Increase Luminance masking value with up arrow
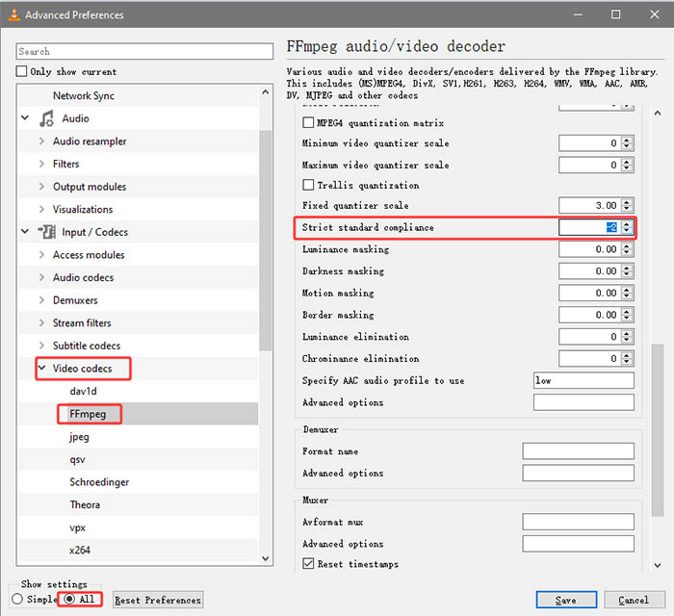The height and width of the screenshot is (616, 674). pos(627,245)
